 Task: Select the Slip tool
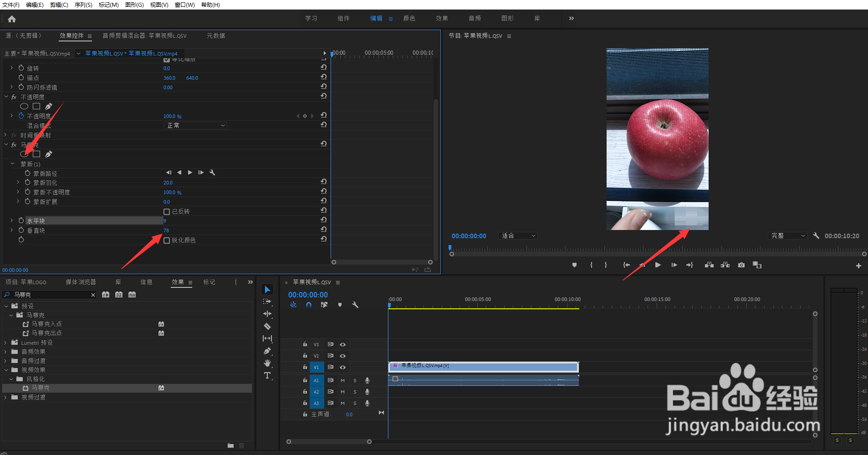(x=267, y=338)
